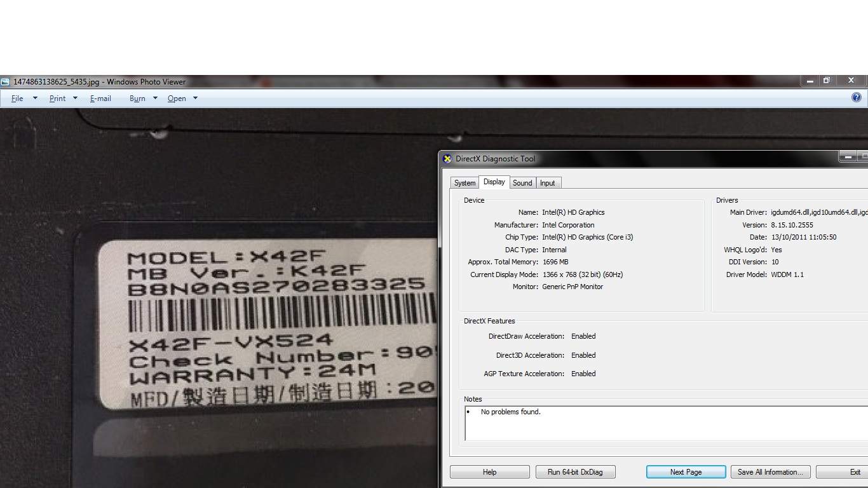868x488 pixels.
Task: Expand the Burn dropdown arrow
Action: (x=155, y=98)
